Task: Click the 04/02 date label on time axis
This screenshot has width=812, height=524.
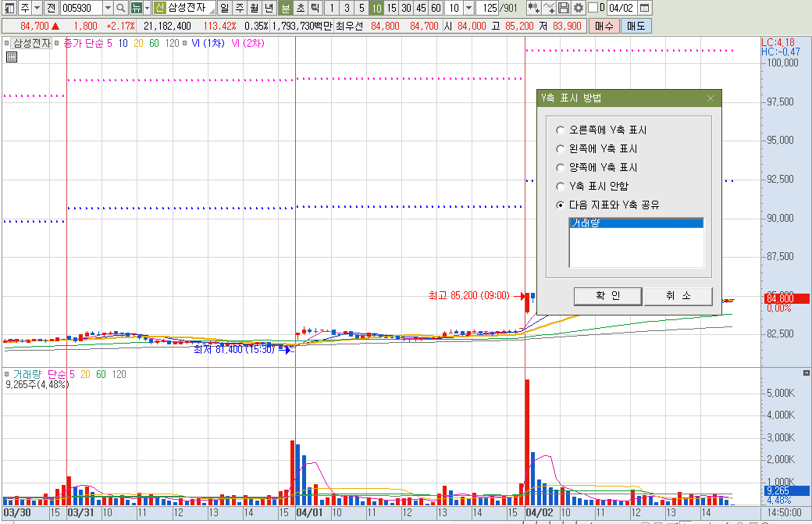Action: click(539, 512)
